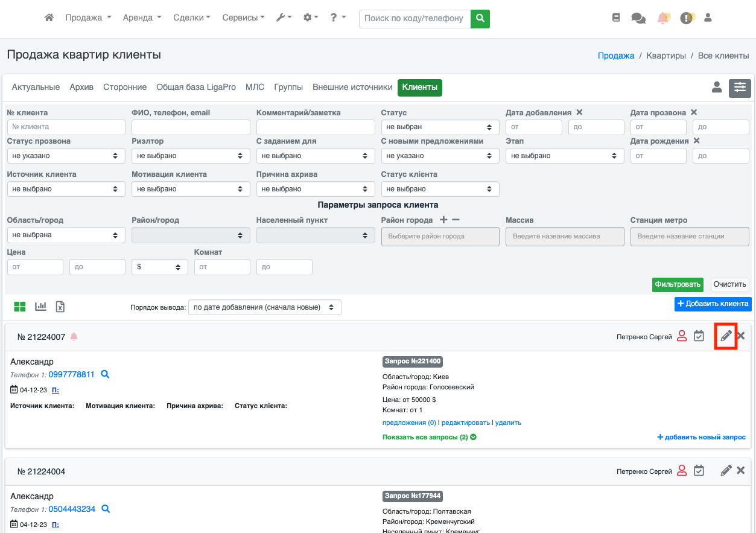The image size is (756, 533).
Task: Open calendar task icon for client 21224007
Action: tap(699, 336)
